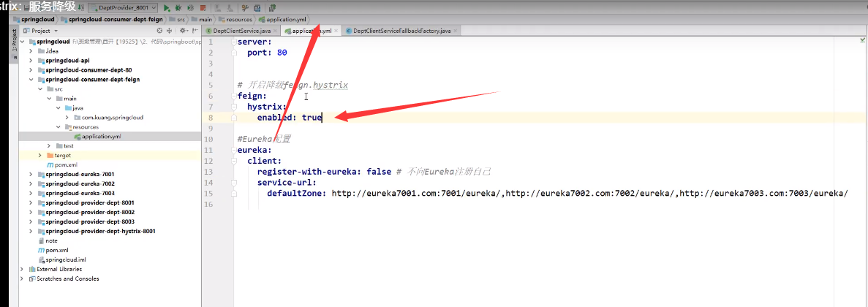The width and height of the screenshot is (868, 307).
Task: Expand the springcloud-api module
Action: [31, 60]
